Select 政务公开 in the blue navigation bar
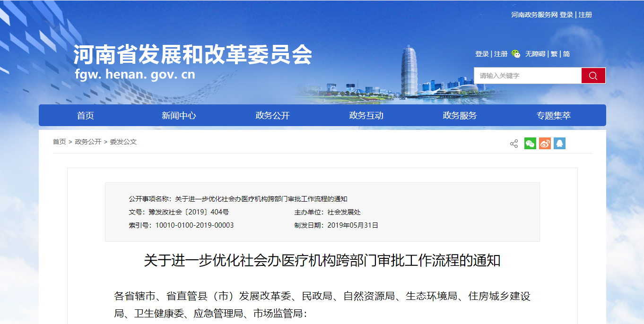The image size is (644, 324). 272,116
